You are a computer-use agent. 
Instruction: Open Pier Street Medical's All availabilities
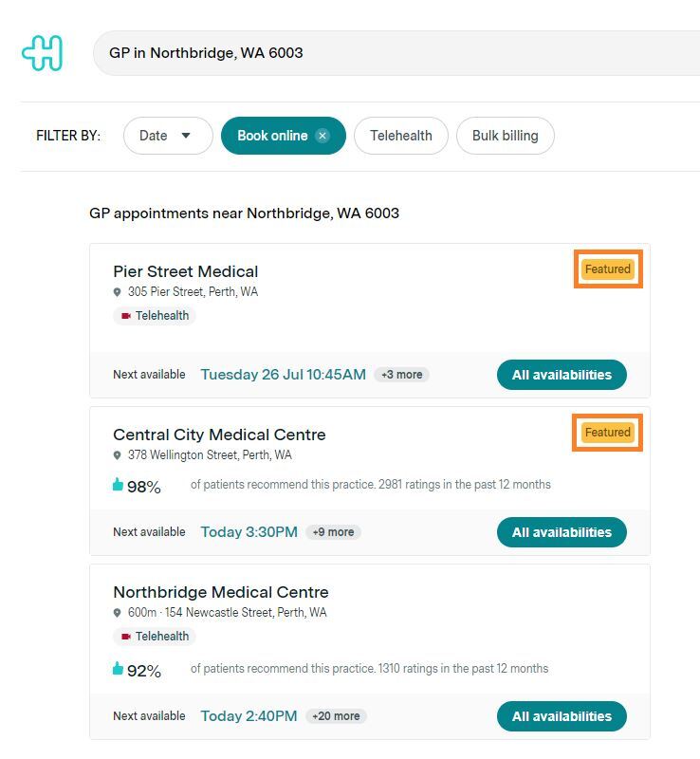coord(562,375)
